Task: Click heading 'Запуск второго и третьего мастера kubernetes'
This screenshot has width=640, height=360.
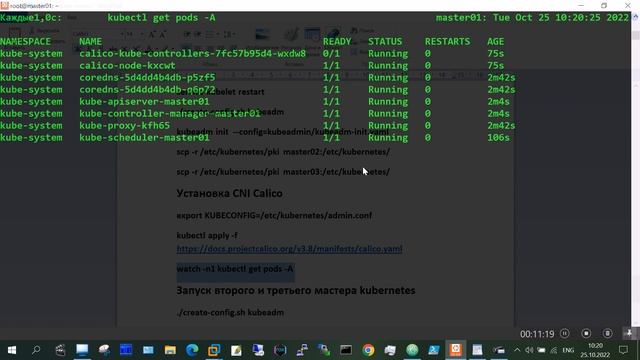Action: click(296, 290)
